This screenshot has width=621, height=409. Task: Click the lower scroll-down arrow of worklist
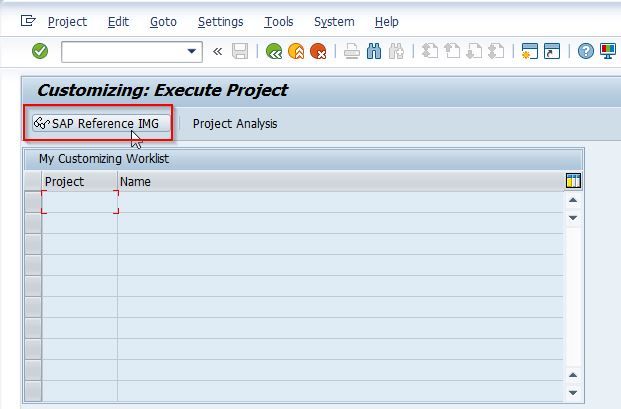(x=573, y=393)
